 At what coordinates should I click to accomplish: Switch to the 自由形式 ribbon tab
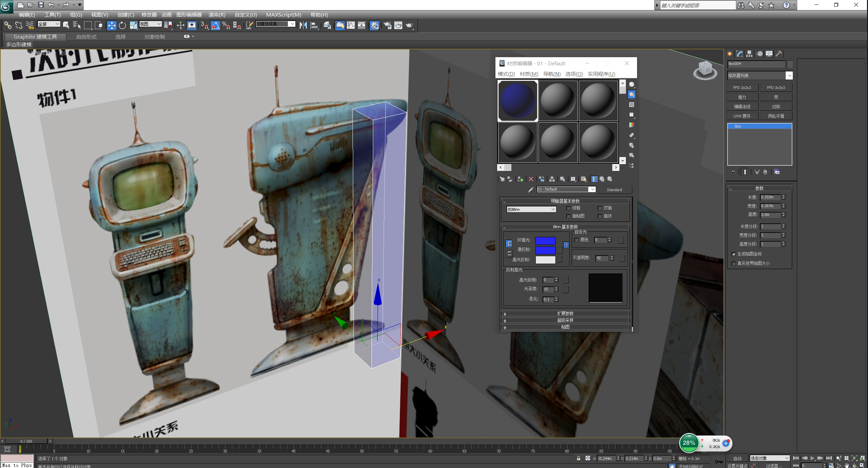coord(86,37)
